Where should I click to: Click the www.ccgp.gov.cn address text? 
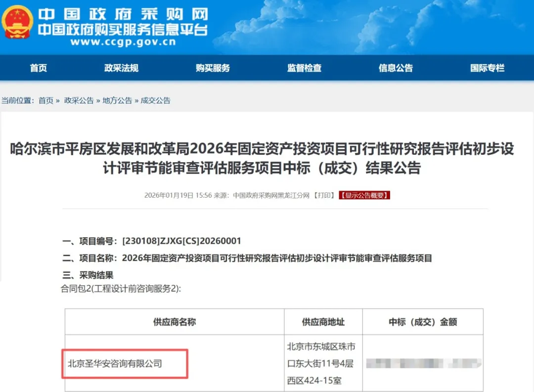pos(123,43)
